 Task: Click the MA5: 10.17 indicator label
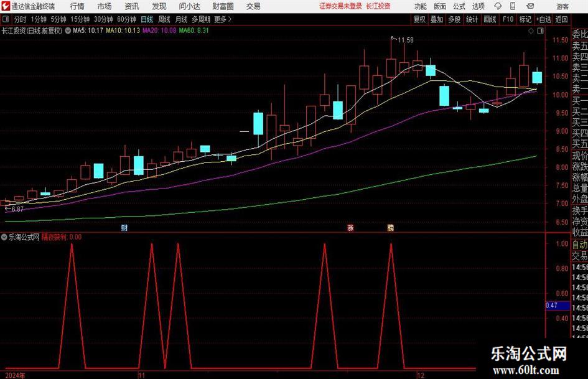(88, 30)
